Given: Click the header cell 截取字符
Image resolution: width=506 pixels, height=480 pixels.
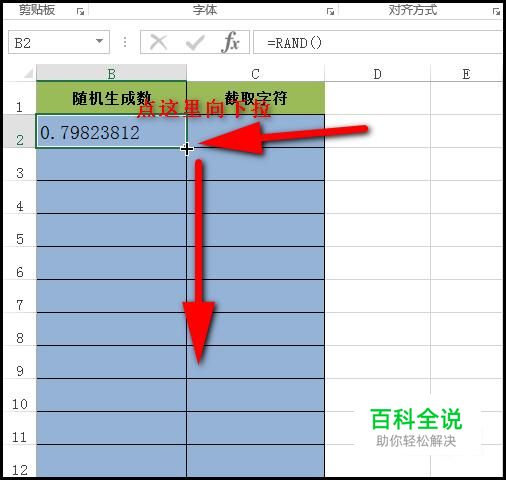Looking at the screenshot, I should tap(255, 98).
